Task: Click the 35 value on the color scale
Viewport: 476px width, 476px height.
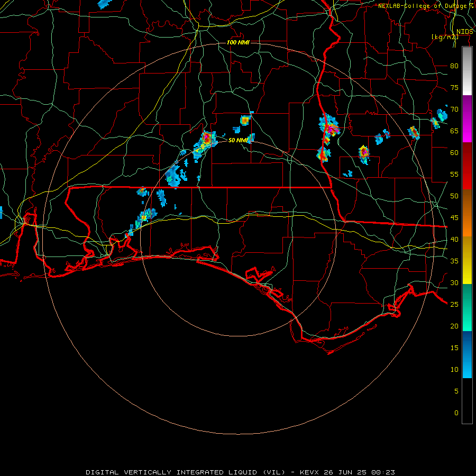Action: tap(454, 261)
